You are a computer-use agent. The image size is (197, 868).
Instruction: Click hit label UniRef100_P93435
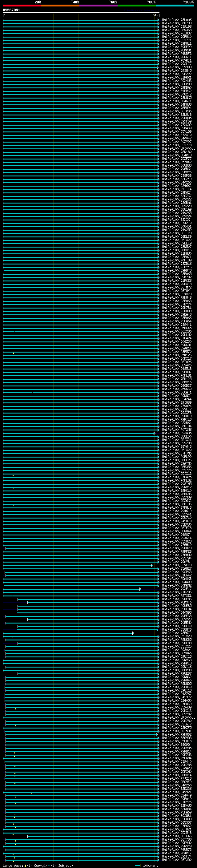(177, 433)
